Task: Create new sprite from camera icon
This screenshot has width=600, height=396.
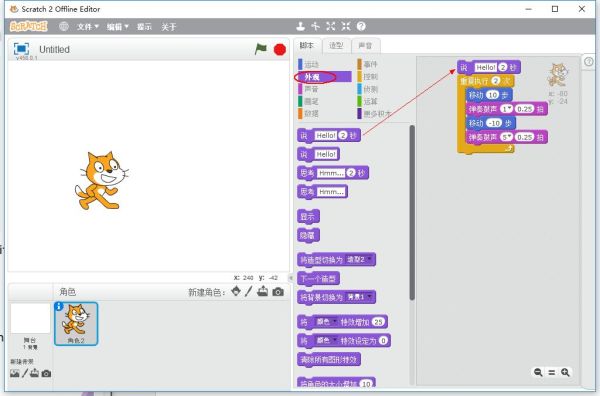Action: coord(278,292)
